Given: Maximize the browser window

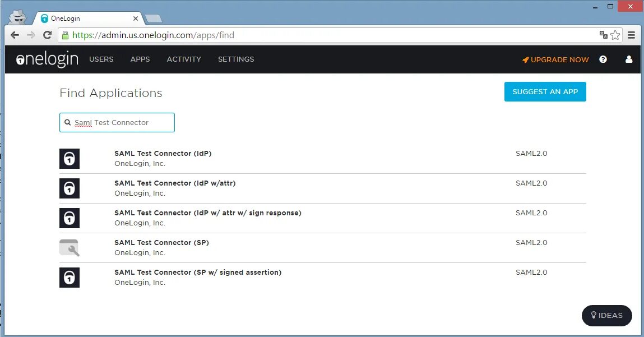Looking at the screenshot, I should pyautogui.click(x=610, y=6).
